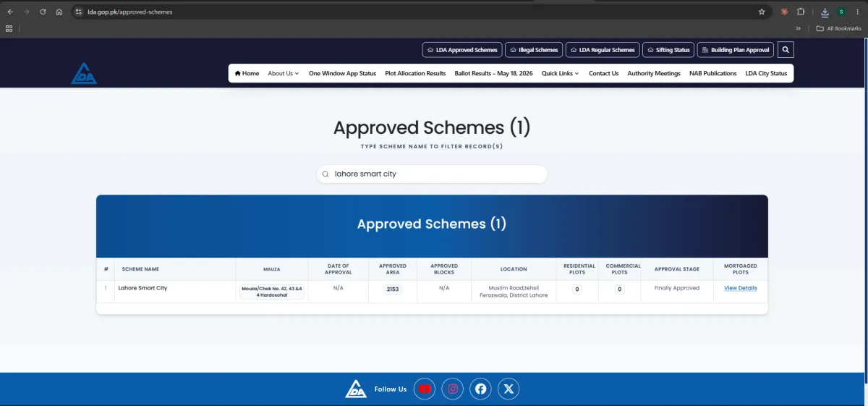The image size is (868, 406).
Task: Open Illegal Schemes button
Action: [534, 50]
